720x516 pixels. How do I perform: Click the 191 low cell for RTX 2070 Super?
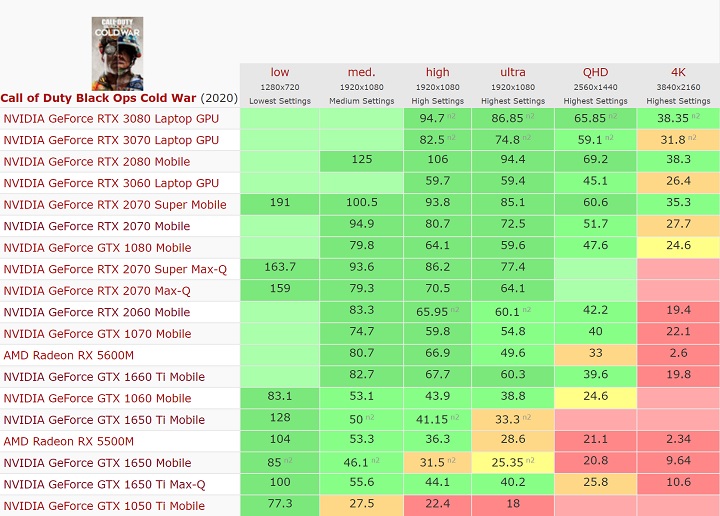point(280,204)
